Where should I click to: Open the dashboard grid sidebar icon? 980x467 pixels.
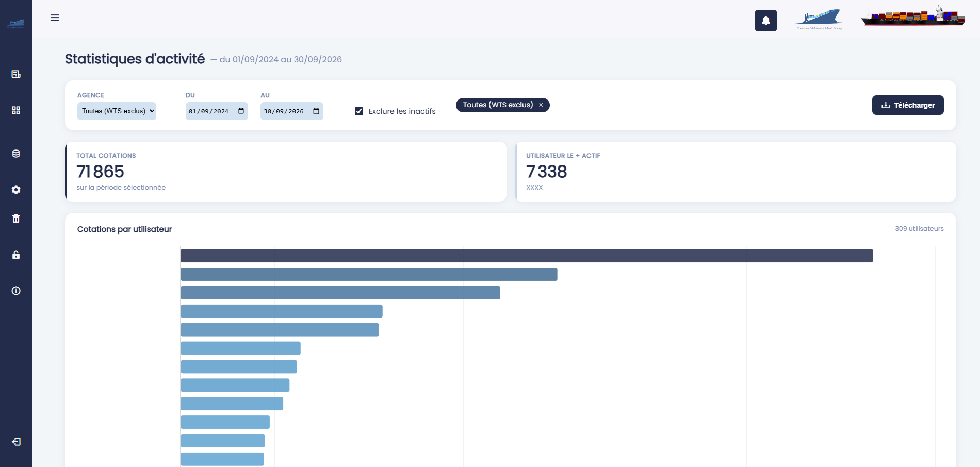[x=16, y=110]
